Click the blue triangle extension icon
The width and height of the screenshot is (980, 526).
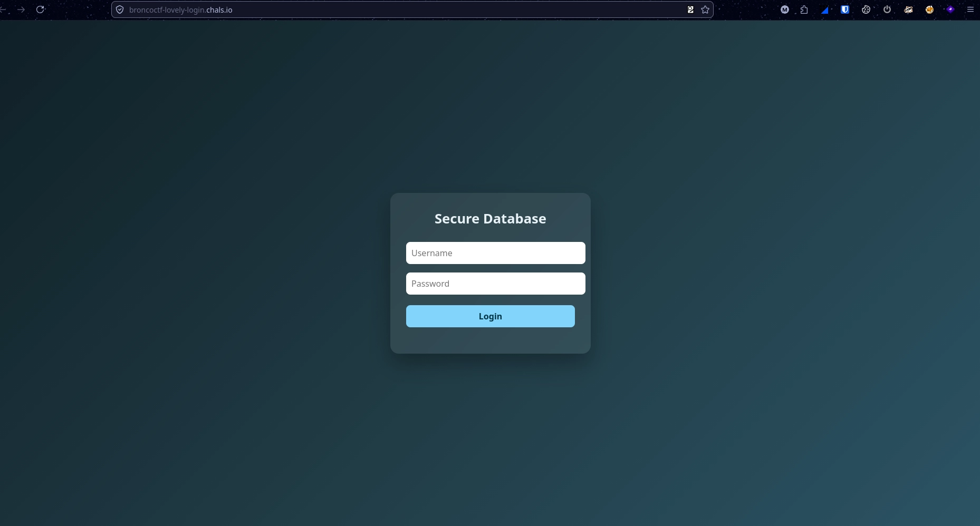pos(825,9)
